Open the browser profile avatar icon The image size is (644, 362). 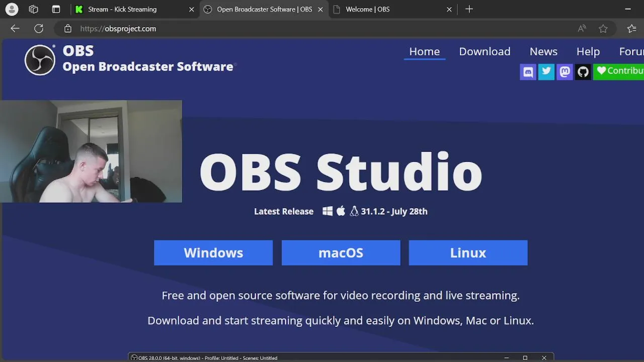(x=12, y=9)
